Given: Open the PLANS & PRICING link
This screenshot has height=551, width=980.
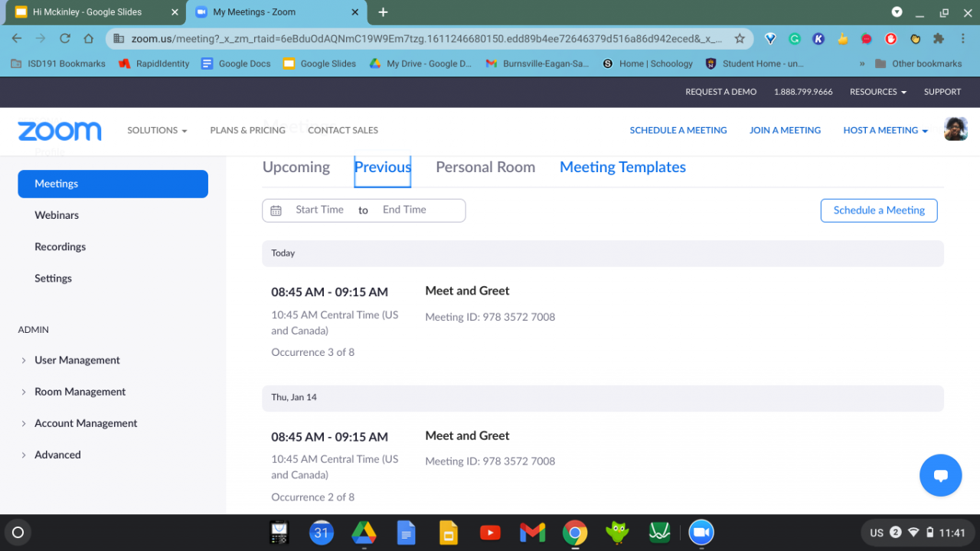Looking at the screenshot, I should click(x=248, y=130).
